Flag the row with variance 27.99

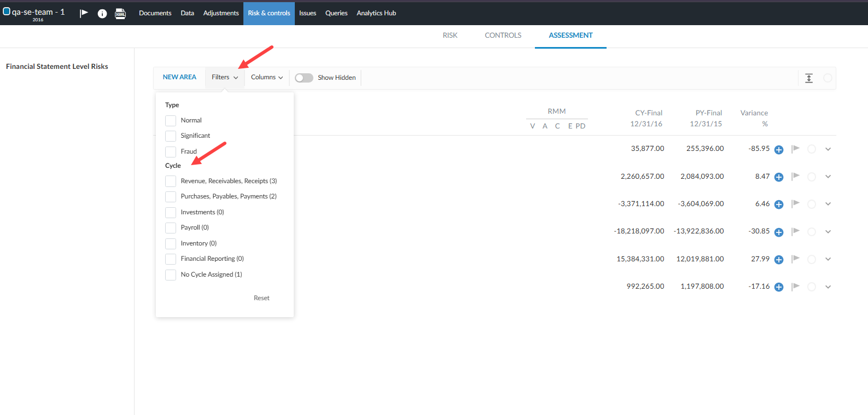795,259
